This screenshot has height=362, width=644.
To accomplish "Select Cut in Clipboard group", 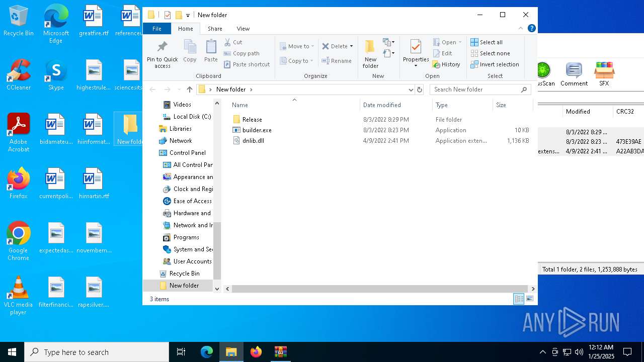I will (x=233, y=42).
